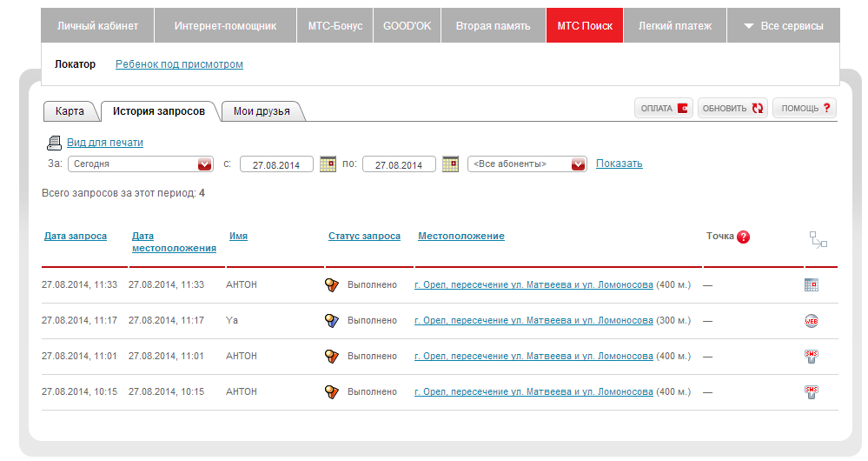
Task: Click the SMS source icon in 11:01 row
Action: pos(812,357)
